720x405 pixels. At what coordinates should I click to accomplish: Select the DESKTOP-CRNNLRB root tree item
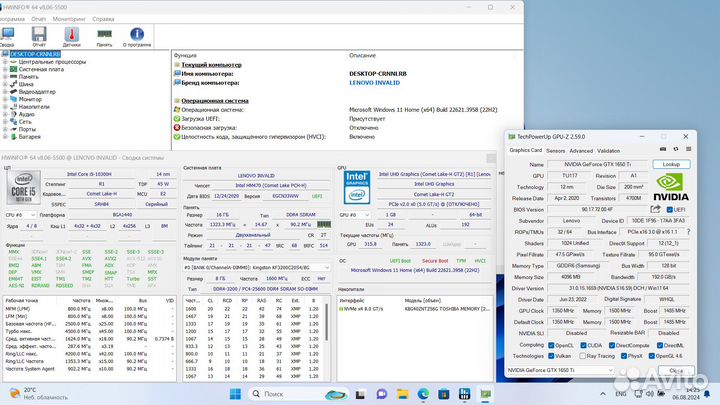coord(35,54)
